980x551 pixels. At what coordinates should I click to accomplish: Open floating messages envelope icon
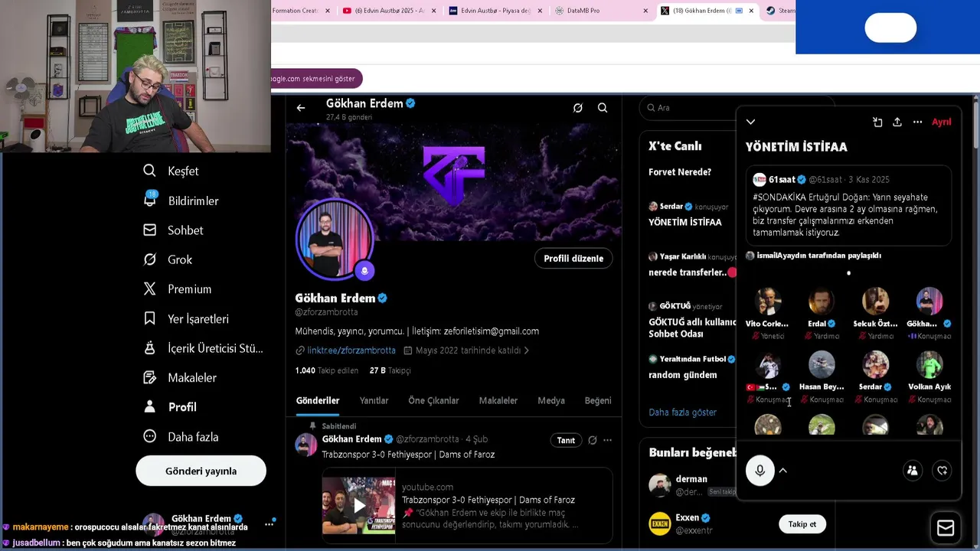[x=946, y=528]
